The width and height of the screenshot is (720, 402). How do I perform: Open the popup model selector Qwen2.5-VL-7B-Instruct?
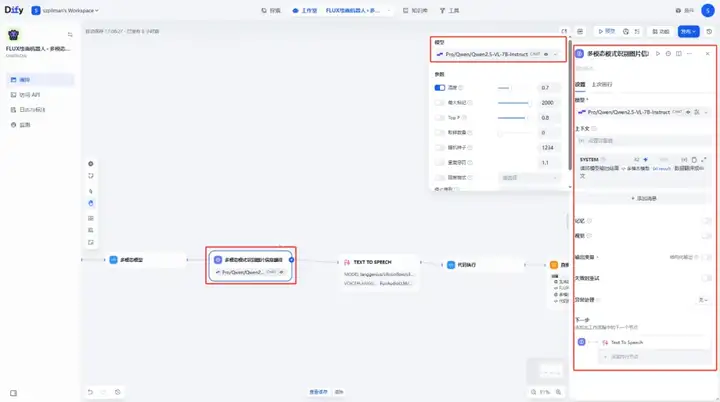[x=498, y=54]
